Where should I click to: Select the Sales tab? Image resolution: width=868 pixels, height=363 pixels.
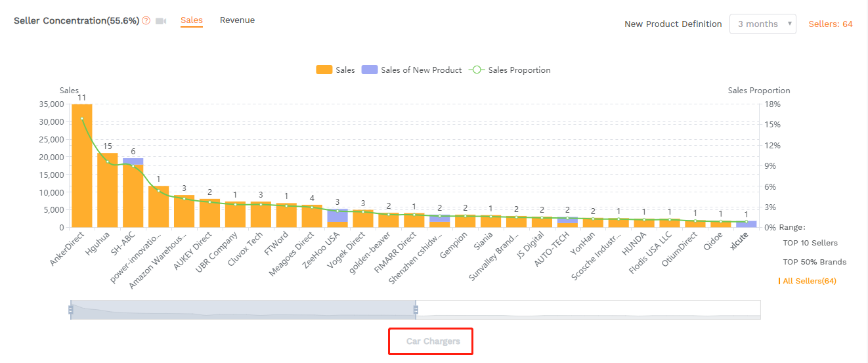(x=192, y=20)
